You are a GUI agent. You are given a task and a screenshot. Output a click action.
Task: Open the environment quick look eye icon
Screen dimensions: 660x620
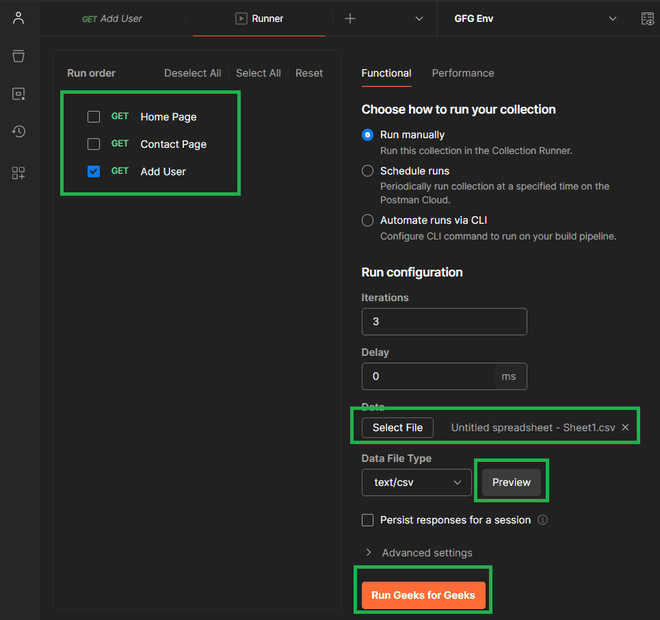647,18
